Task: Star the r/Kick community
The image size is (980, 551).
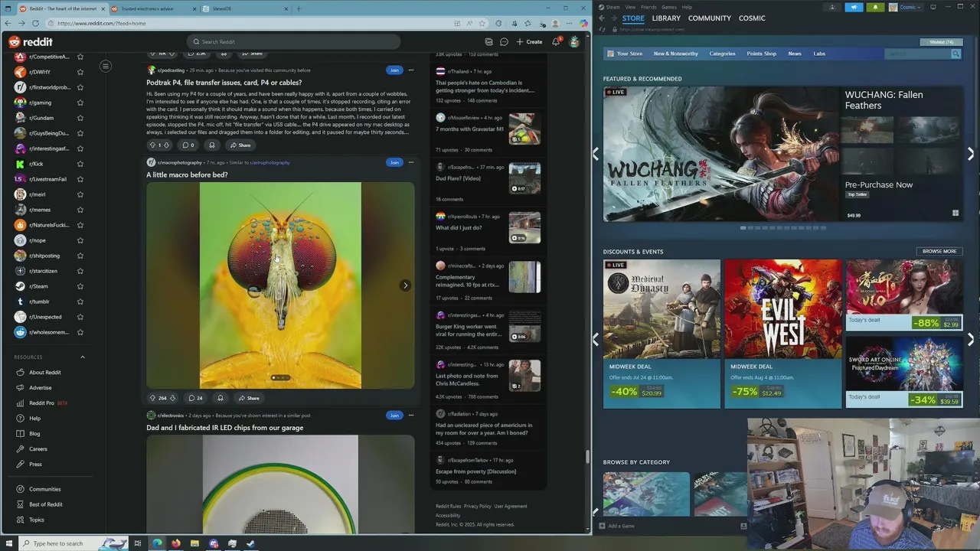Action: [x=80, y=164]
